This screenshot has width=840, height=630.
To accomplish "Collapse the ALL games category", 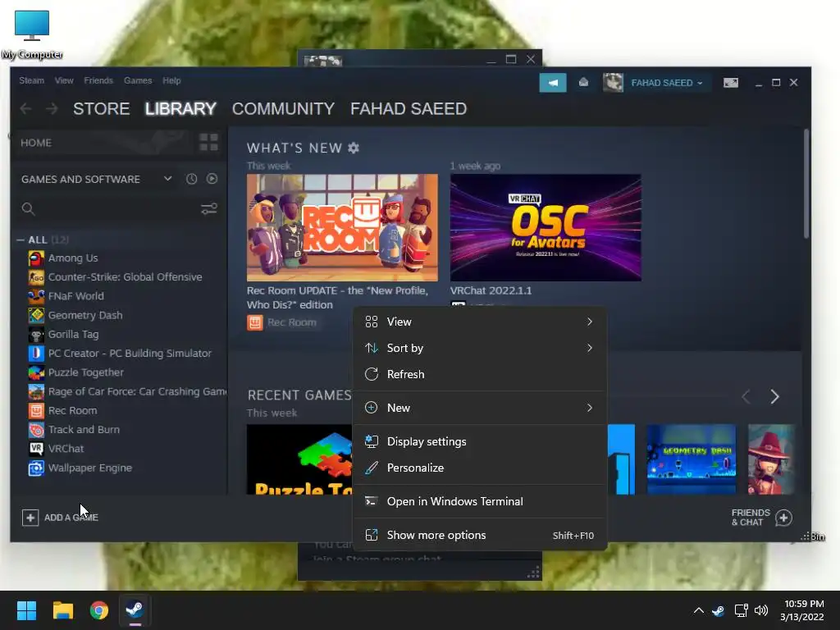I will [21, 240].
